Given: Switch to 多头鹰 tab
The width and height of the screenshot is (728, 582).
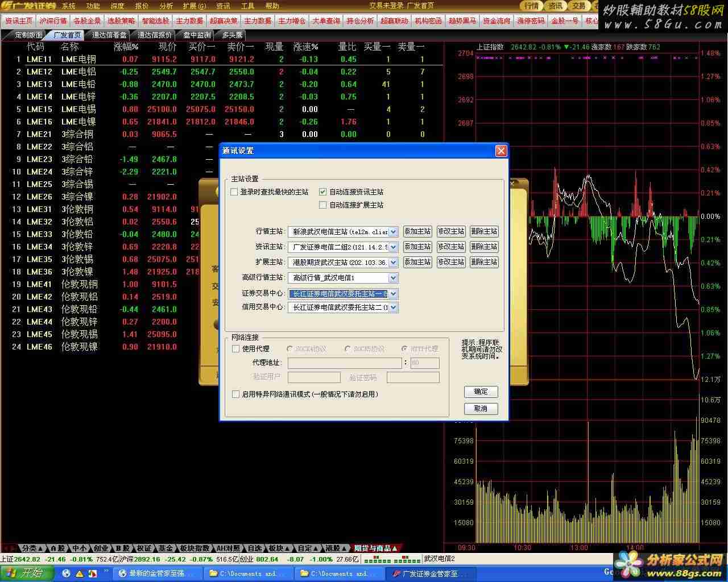Looking at the screenshot, I should coord(232,35).
